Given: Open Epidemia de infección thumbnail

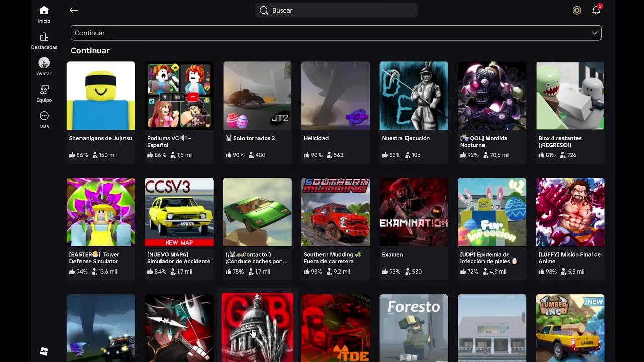Looking at the screenshot, I should coord(492,212).
